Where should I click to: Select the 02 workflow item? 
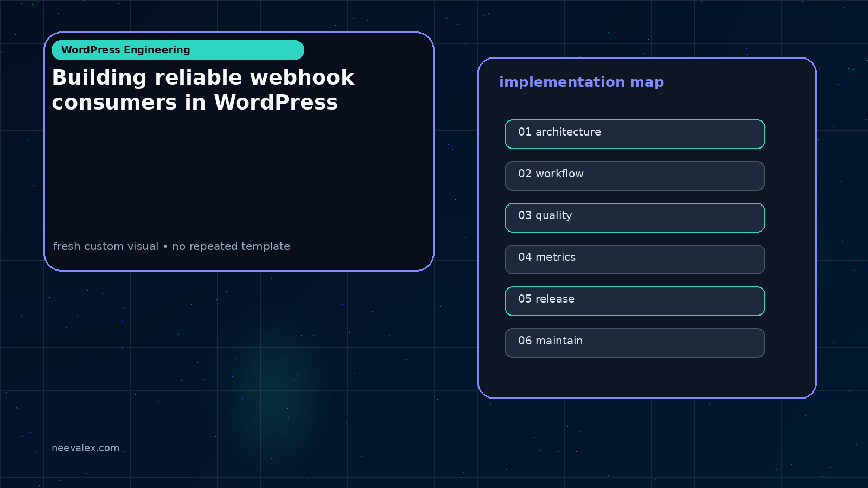(x=635, y=176)
